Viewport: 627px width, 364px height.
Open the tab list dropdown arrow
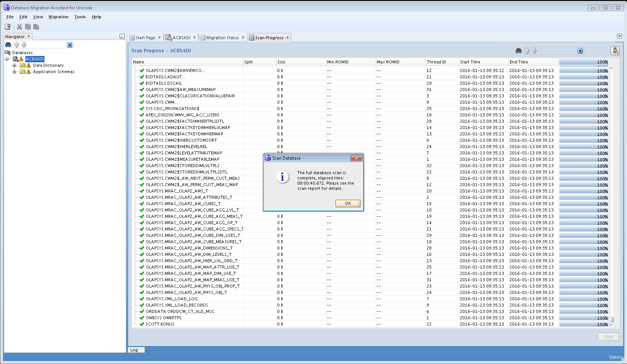pyautogui.click(x=620, y=36)
